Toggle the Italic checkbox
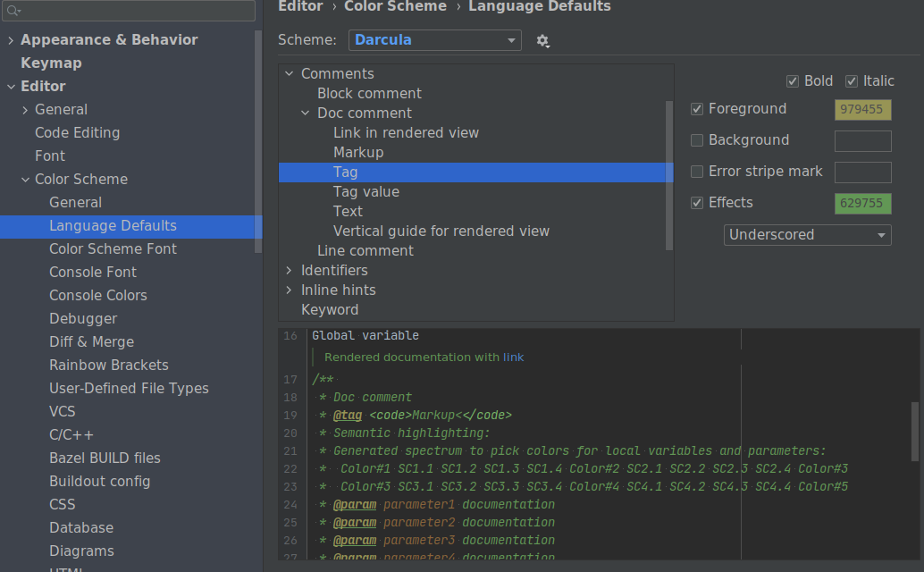 click(852, 81)
